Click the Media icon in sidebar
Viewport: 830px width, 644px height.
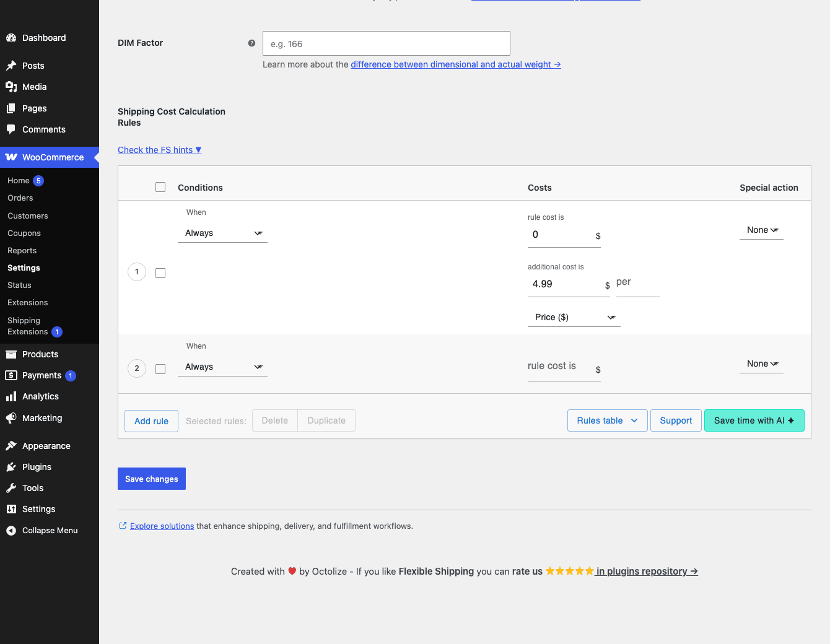[11, 87]
